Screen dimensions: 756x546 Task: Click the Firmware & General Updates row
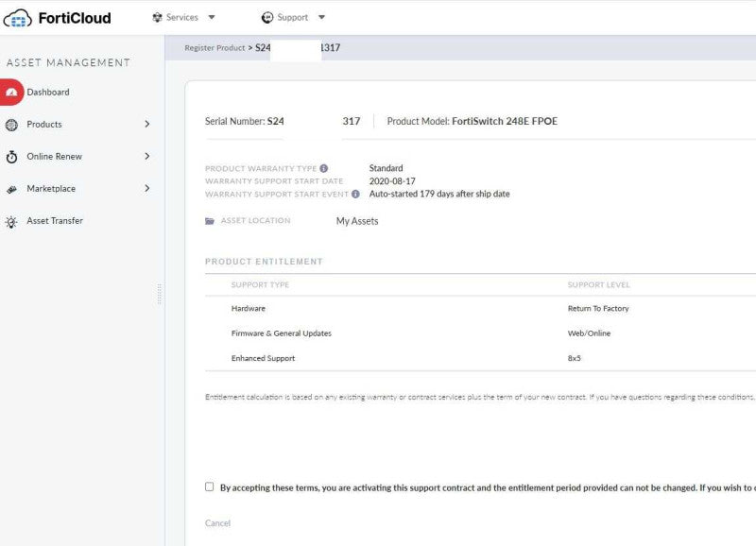pyautogui.click(x=282, y=333)
